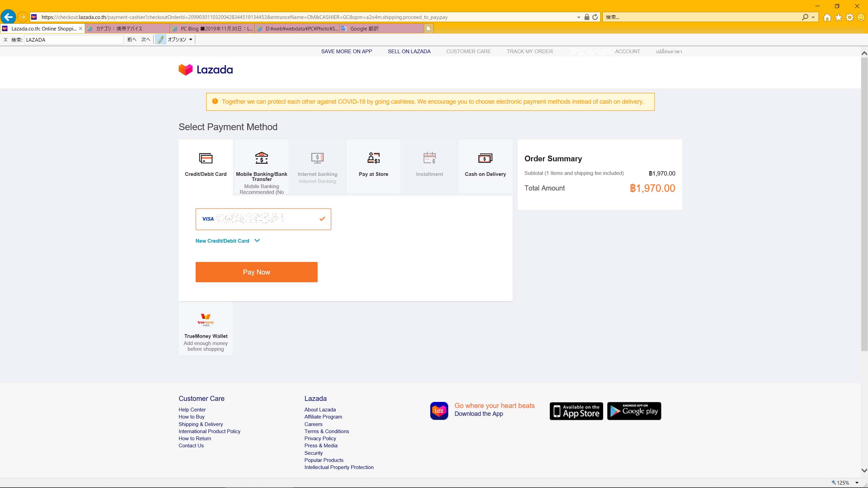Viewport: 868px width, 488px height.
Task: Open the How to Buy link
Action: click(192, 417)
